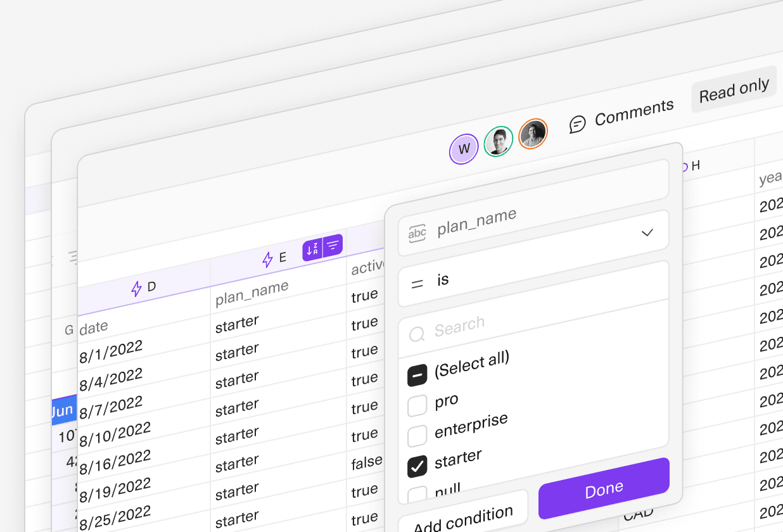The height and width of the screenshot is (532, 783).
Task: Open the 'is' operator dropdown
Action: [532, 281]
